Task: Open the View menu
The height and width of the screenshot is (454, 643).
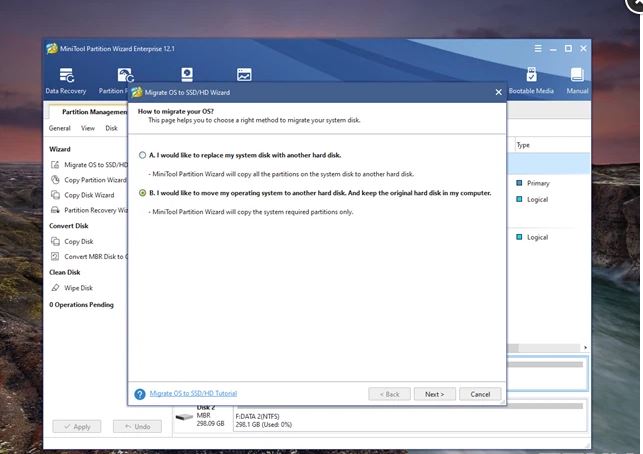Action: [88, 128]
